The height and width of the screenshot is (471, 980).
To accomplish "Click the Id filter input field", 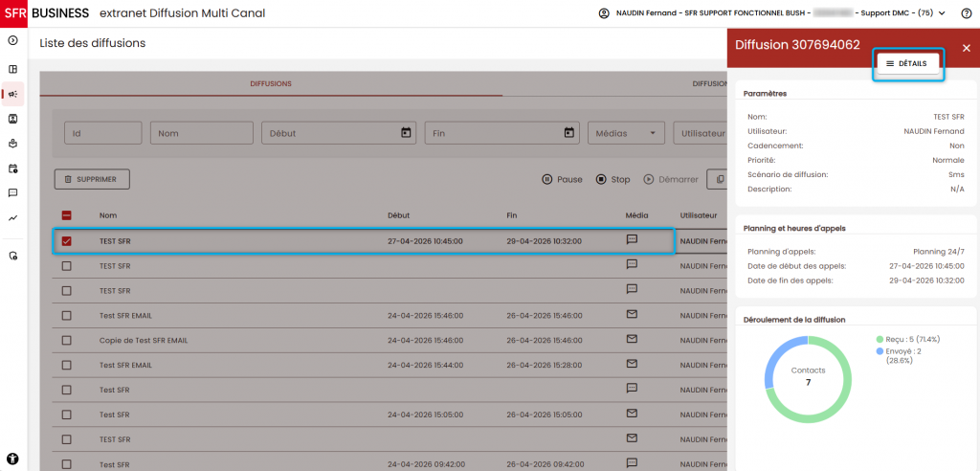I will (103, 133).
